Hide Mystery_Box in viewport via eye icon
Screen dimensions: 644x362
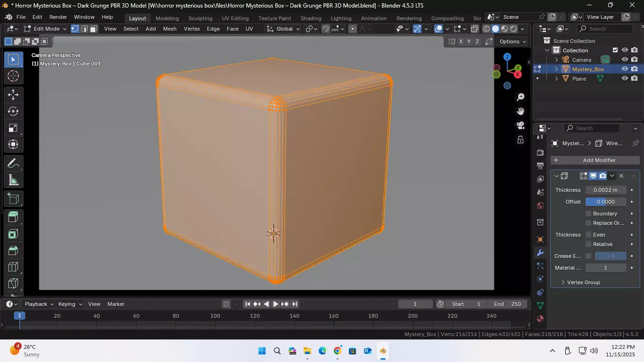point(625,69)
